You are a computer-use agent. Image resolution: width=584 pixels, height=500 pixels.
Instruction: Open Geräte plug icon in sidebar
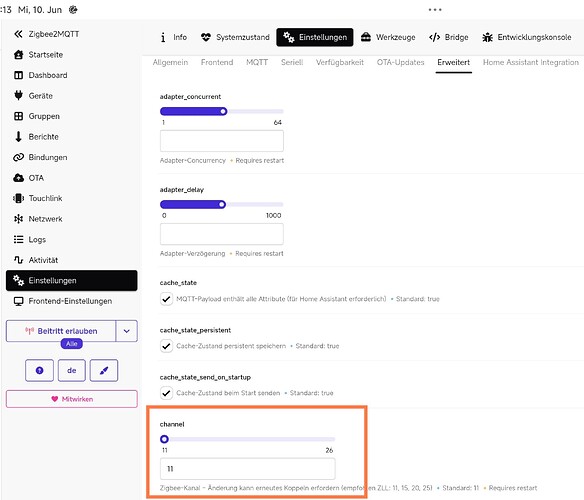18,95
